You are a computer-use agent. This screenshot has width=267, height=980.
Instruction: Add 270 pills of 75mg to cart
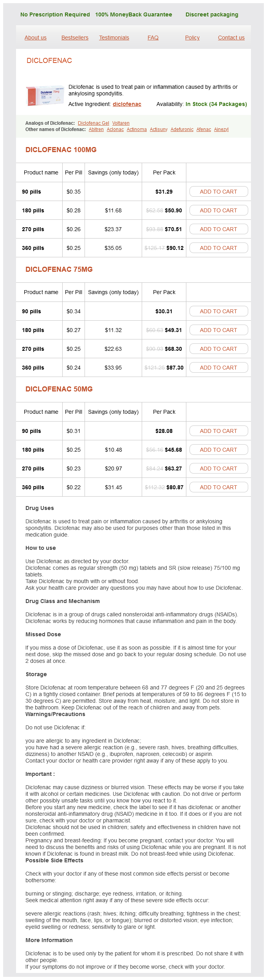(x=218, y=349)
